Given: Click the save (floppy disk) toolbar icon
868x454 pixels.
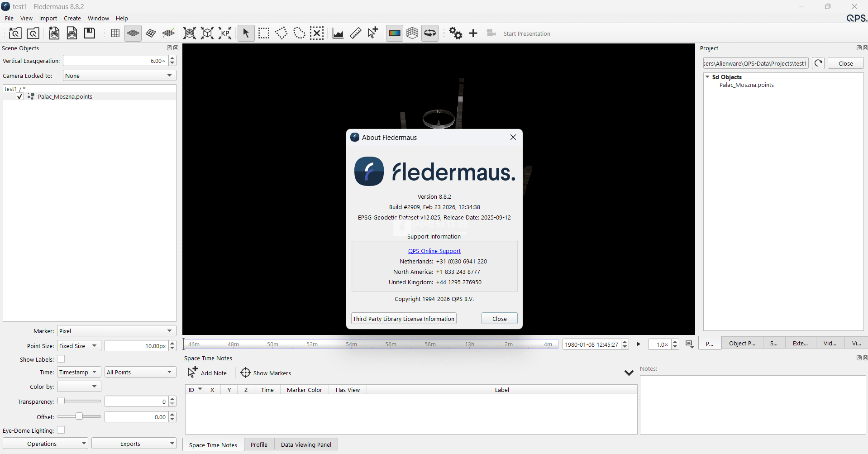Looking at the screenshot, I should click(90, 33).
